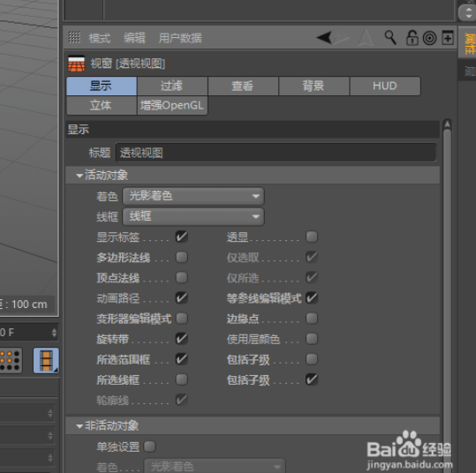Screen dimensions: 476x473
Task: Click the up arrow navigation icon
Action: pyautogui.click(x=366, y=38)
